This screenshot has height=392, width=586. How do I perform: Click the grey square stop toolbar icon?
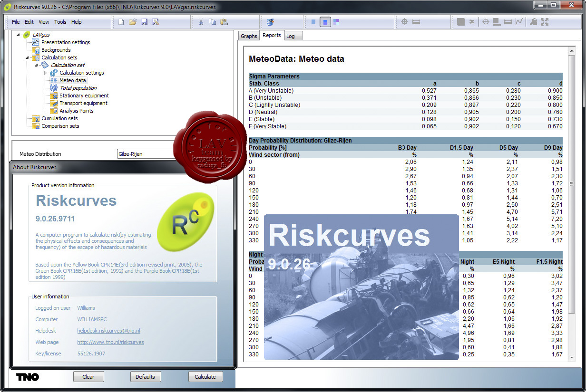460,22
